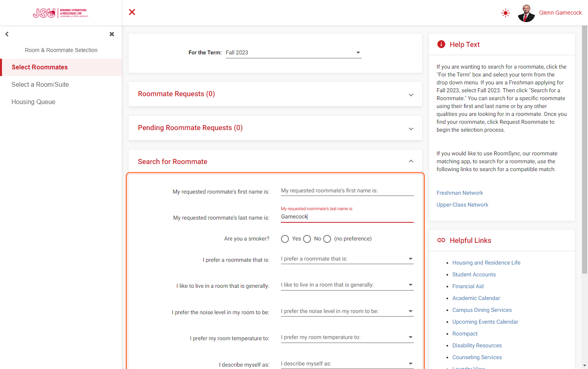The height and width of the screenshot is (369, 588).
Task: Click the page vertical scrollbar
Action: tap(585, 150)
